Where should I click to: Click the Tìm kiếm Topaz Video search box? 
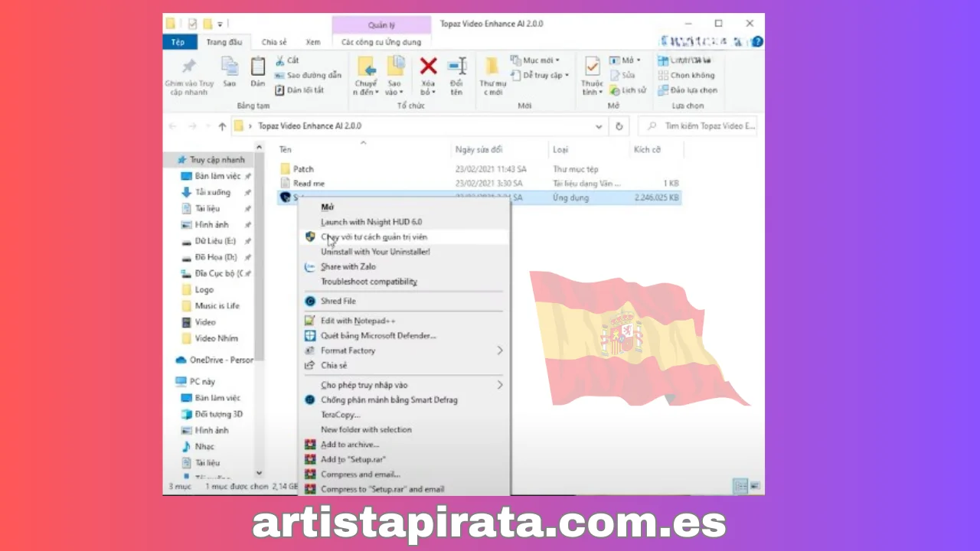697,126
